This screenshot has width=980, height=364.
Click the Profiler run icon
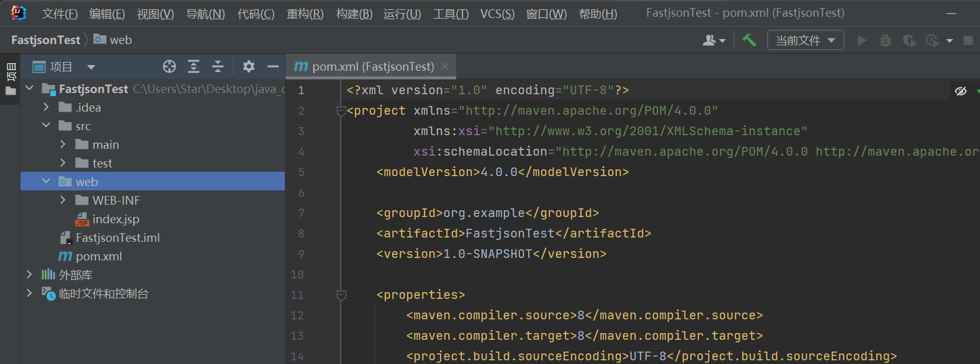pos(932,40)
